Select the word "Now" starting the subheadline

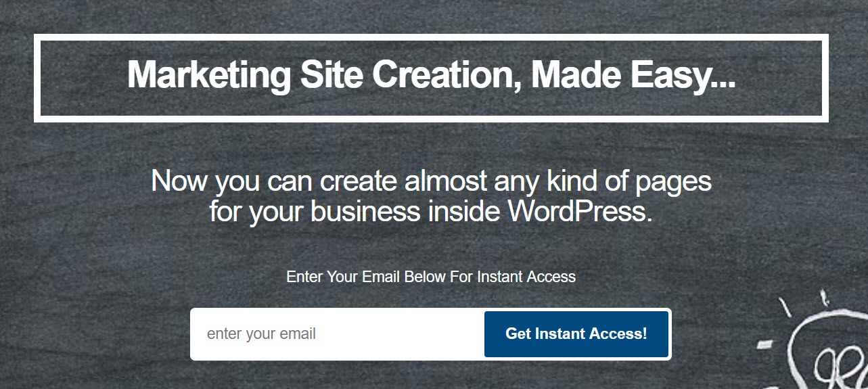tap(179, 181)
